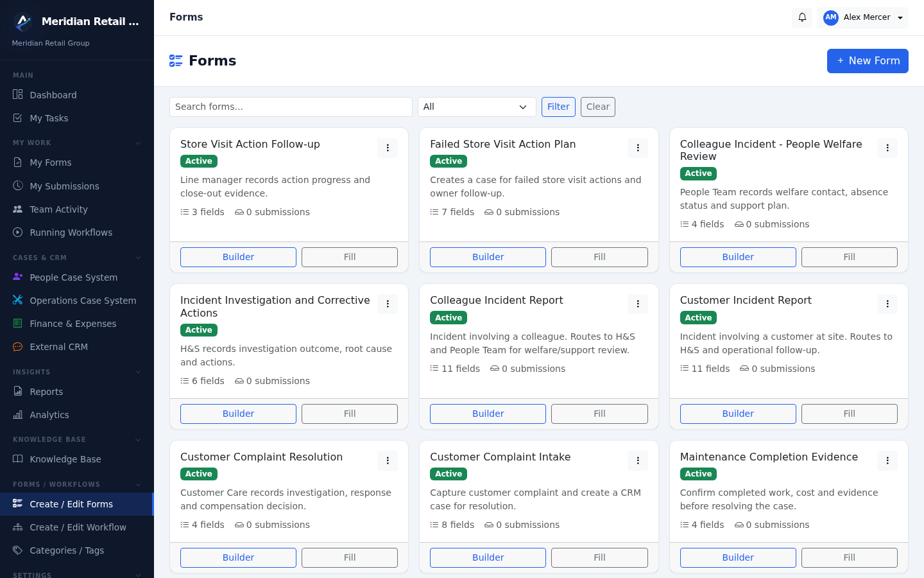
Task: Open My Submissions page
Action: click(77, 186)
